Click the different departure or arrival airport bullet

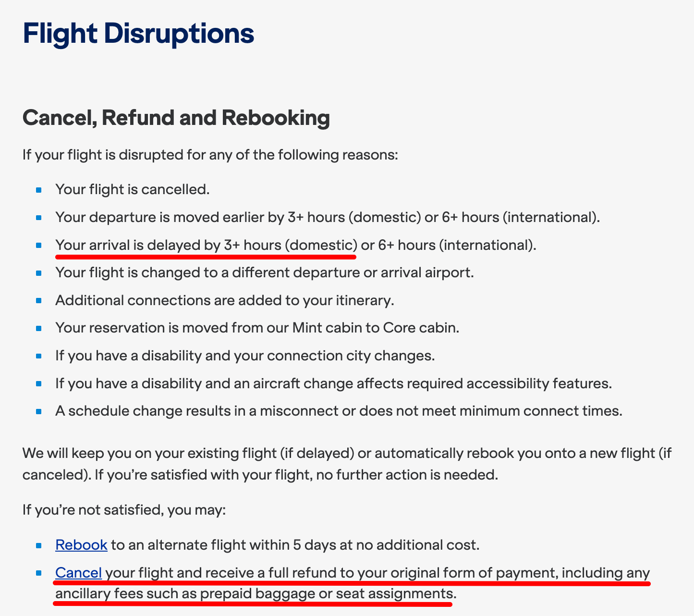264,272
